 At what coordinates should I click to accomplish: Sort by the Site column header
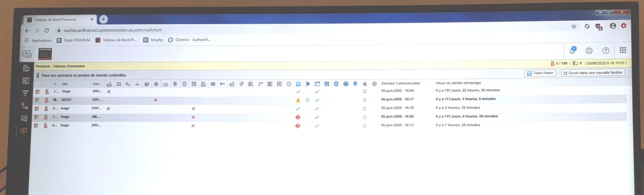click(65, 84)
